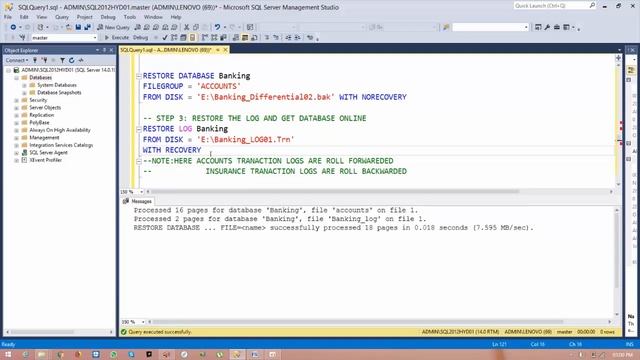Select the Messages results tab
Viewport: 640px width, 360px height.
coord(138,201)
